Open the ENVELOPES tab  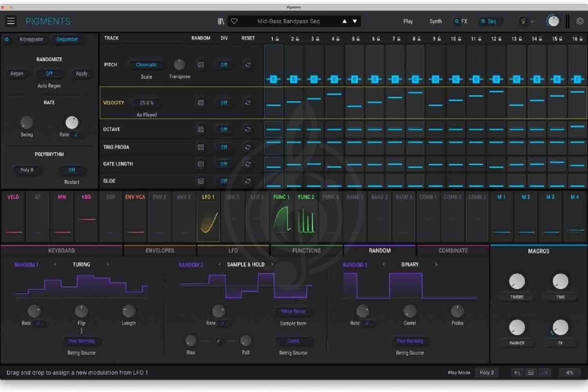pyautogui.click(x=160, y=250)
